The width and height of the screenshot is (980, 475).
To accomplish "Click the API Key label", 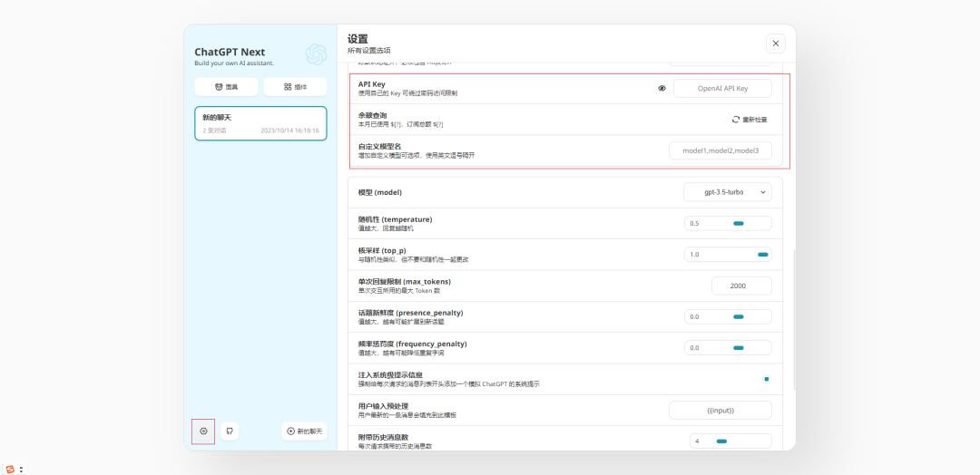I will tap(372, 84).
